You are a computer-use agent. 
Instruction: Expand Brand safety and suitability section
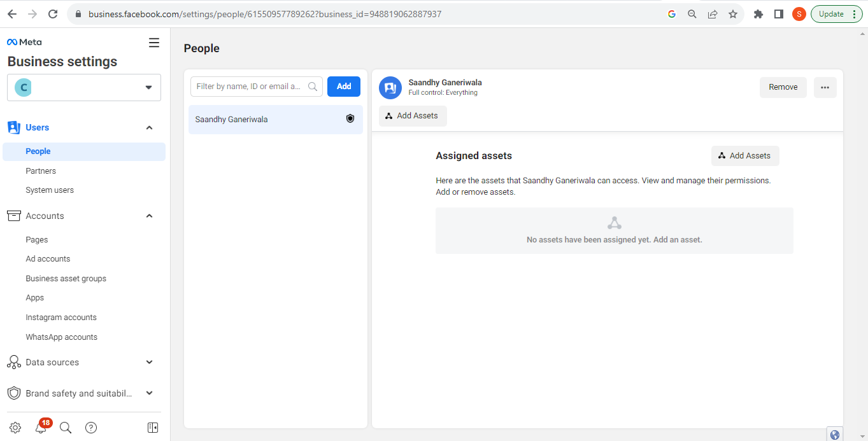150,393
